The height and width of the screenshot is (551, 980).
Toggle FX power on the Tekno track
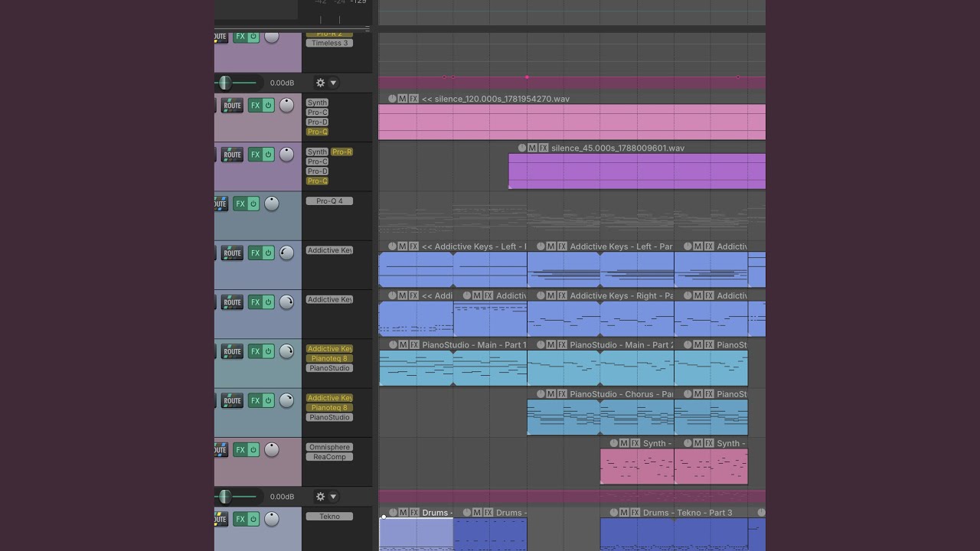(253, 519)
